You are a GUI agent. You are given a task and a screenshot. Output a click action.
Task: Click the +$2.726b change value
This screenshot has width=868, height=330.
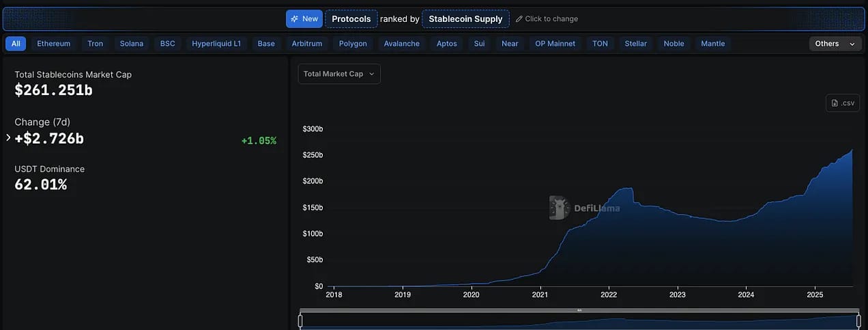coord(49,139)
